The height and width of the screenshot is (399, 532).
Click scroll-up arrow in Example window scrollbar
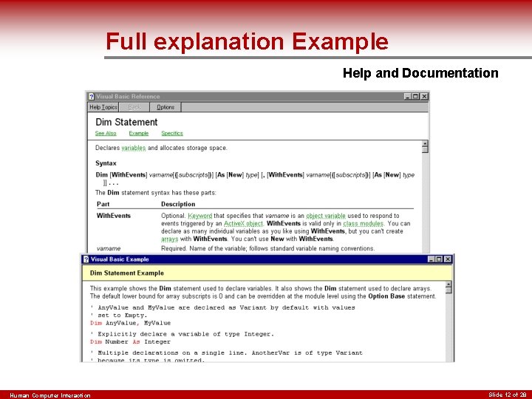click(x=449, y=284)
